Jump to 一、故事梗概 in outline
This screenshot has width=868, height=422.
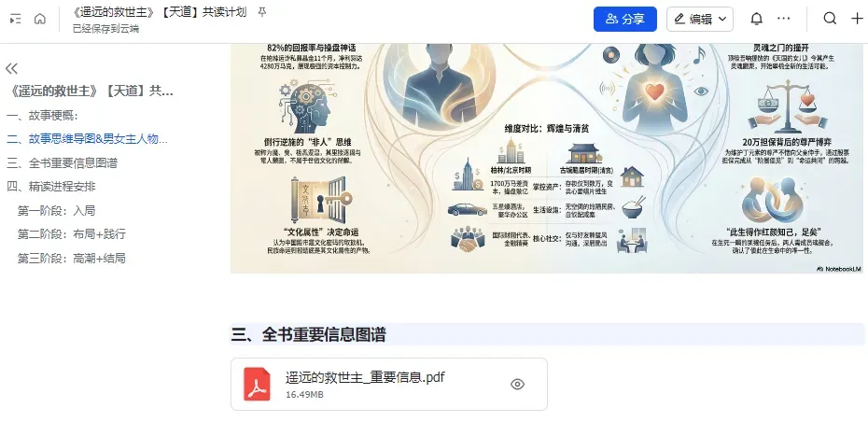[x=43, y=115]
